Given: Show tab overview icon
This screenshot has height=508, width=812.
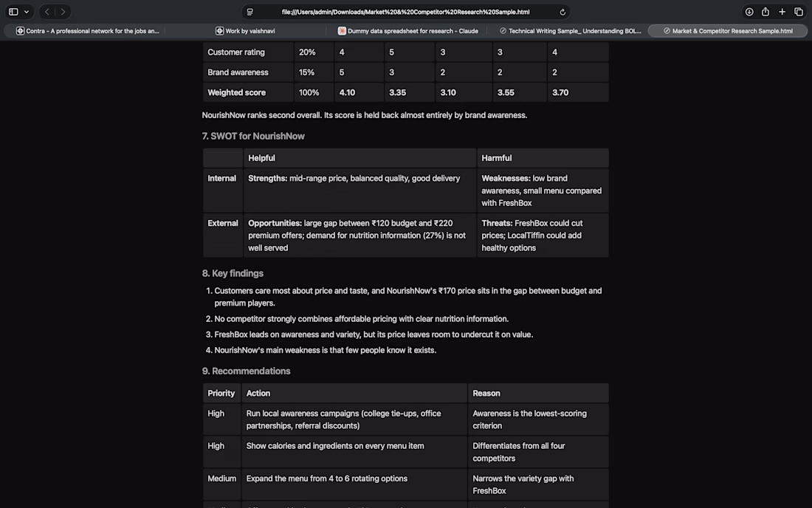Looking at the screenshot, I should [799, 11].
